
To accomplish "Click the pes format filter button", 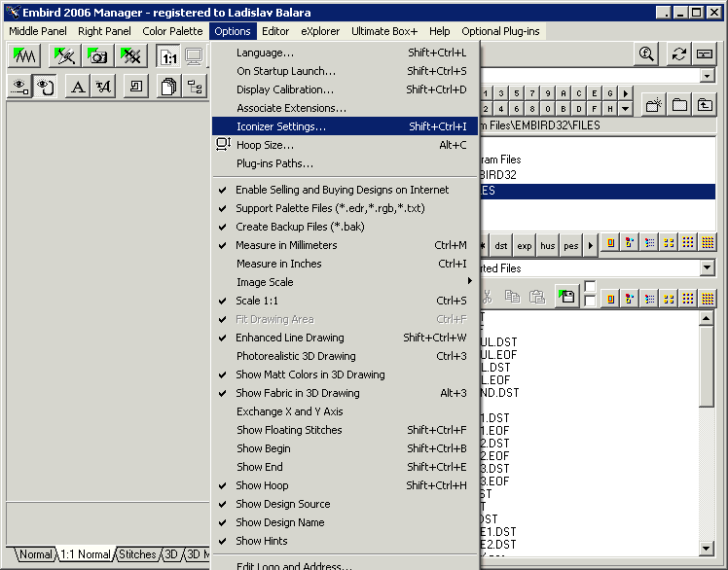I will coord(571,245).
